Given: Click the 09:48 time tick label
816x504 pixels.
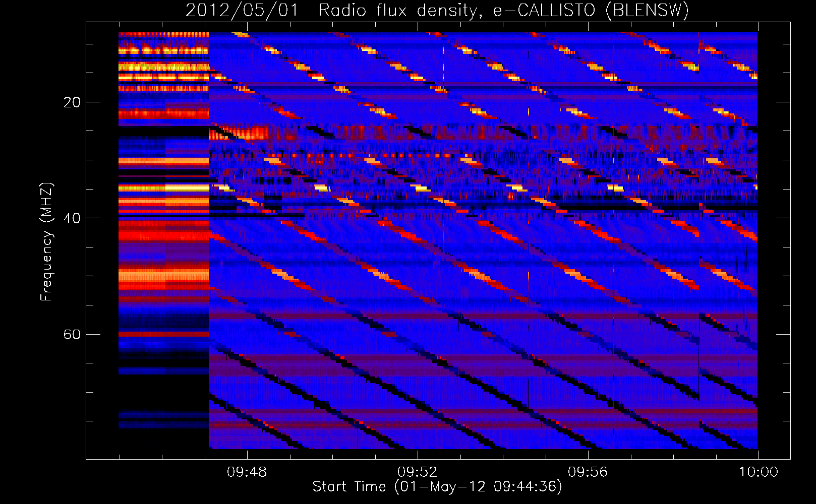Looking at the screenshot, I should (247, 472).
